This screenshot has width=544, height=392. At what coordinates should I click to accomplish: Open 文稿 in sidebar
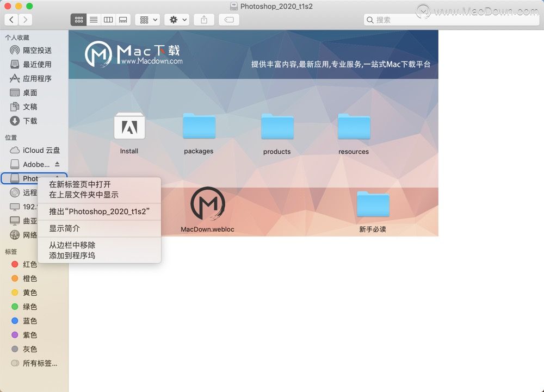(34, 107)
